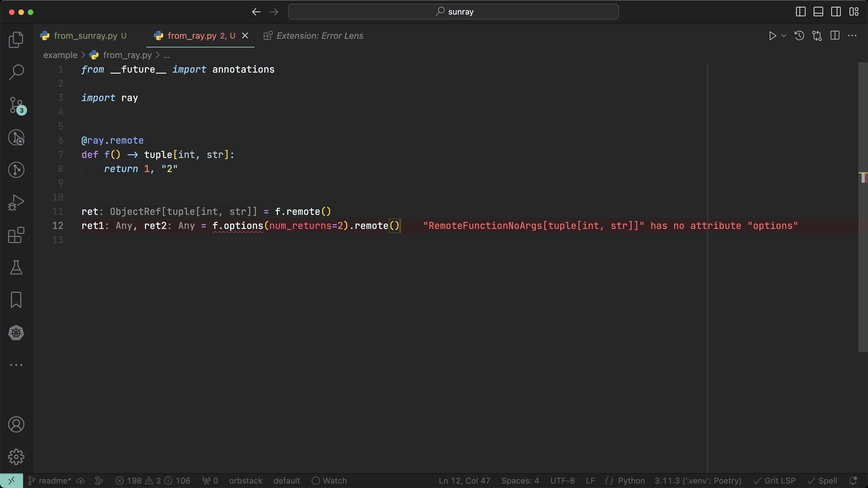Switch to the Extension: Error Lens tab
Viewport: 868px width, 488px height.
[319, 36]
